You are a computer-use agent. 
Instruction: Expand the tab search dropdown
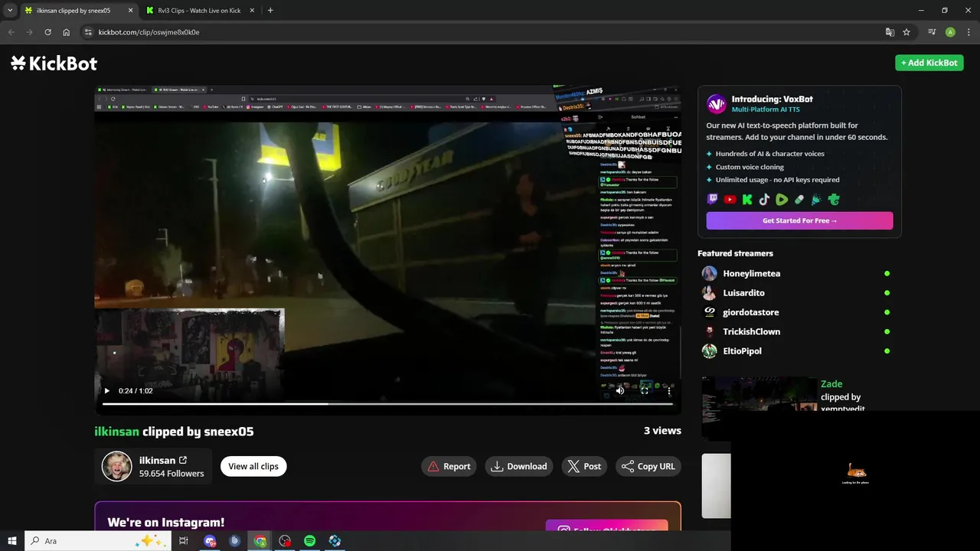coord(10,11)
